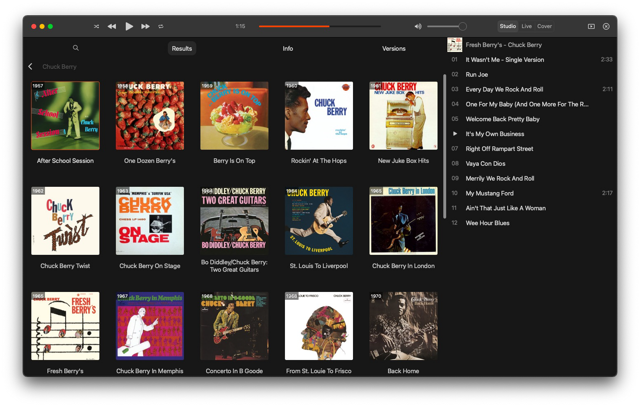Go back with the chevron beside Chuck Berry
The width and height of the screenshot is (640, 407).
click(31, 67)
